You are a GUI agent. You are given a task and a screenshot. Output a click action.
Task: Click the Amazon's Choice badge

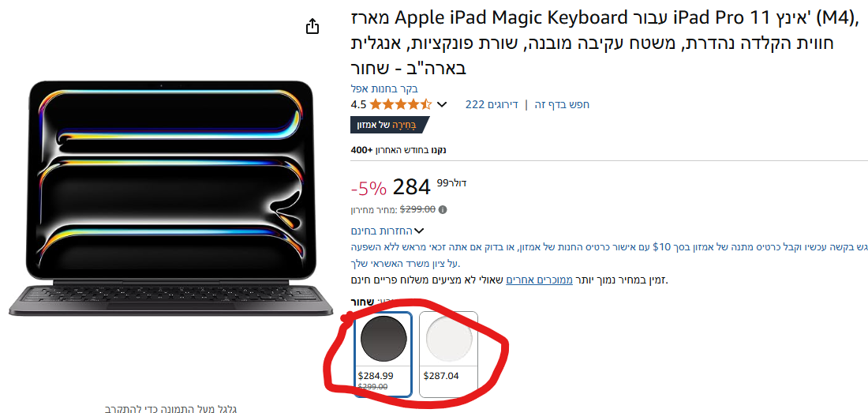(389, 125)
